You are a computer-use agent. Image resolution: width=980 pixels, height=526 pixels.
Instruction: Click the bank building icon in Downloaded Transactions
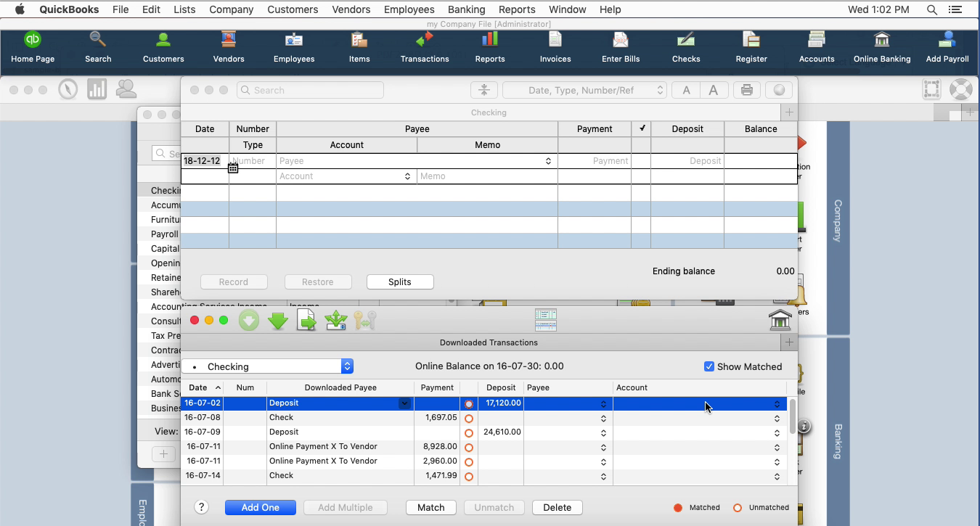click(780, 320)
